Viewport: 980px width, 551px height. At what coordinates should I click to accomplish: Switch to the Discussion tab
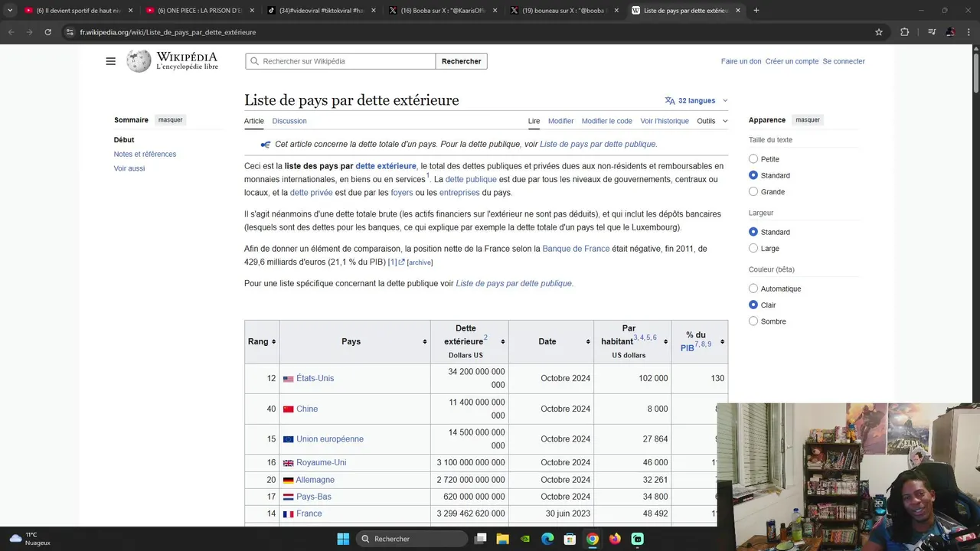(x=289, y=121)
